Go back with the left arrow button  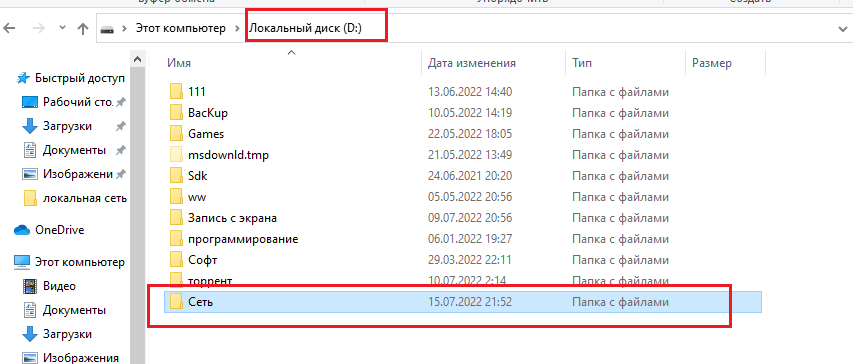[9, 29]
